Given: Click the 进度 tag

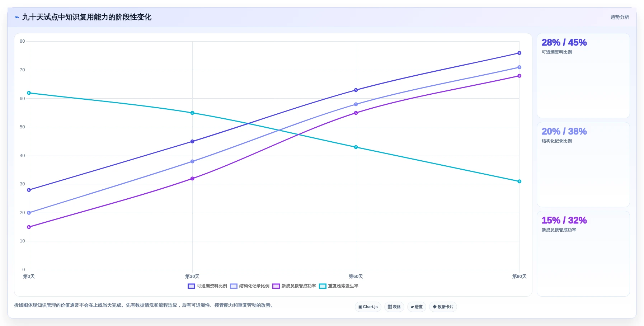Looking at the screenshot, I should pyautogui.click(x=417, y=307).
